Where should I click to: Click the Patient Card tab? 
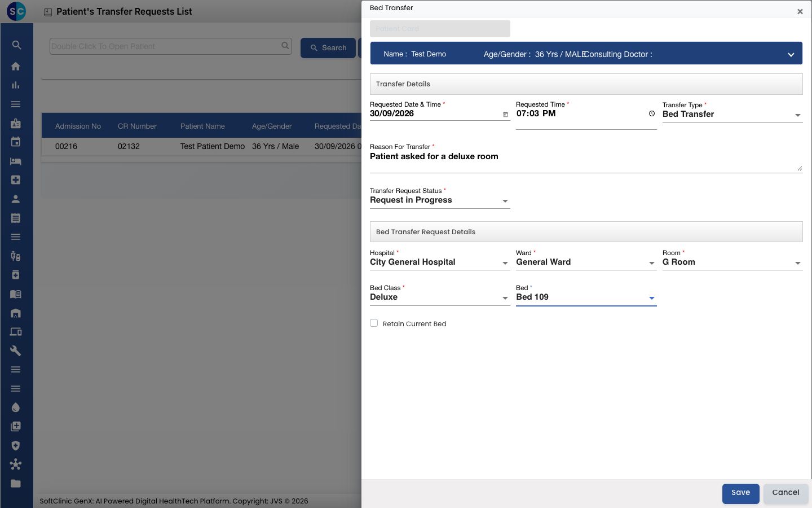click(440, 29)
